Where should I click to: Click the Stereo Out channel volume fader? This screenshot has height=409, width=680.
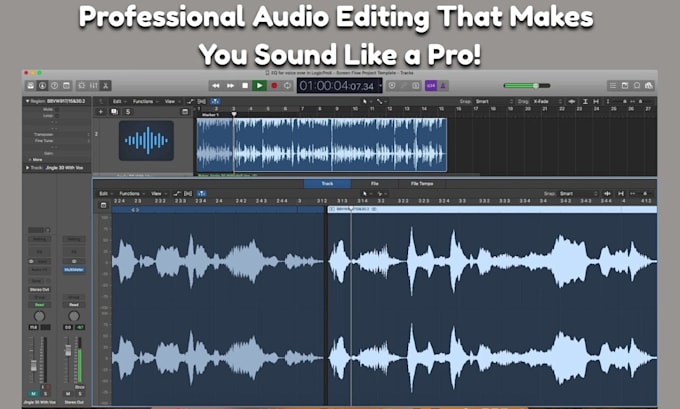pos(68,350)
